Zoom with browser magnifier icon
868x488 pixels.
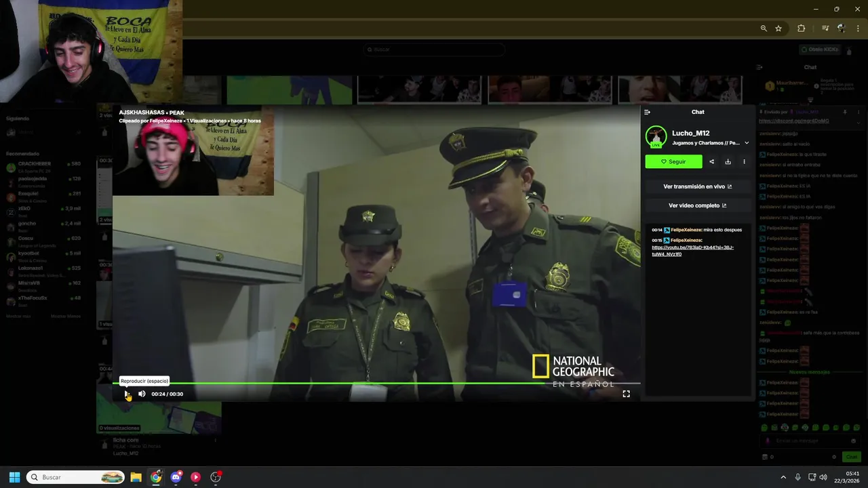[x=764, y=28]
